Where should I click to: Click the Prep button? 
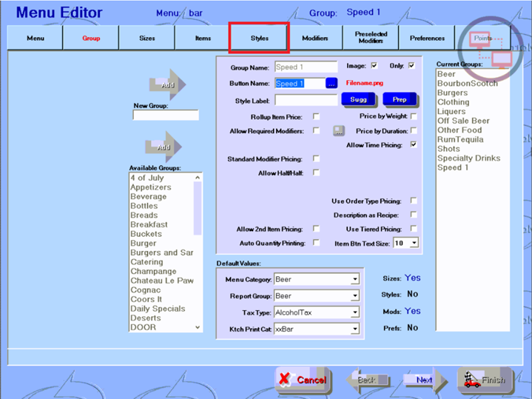pyautogui.click(x=400, y=99)
